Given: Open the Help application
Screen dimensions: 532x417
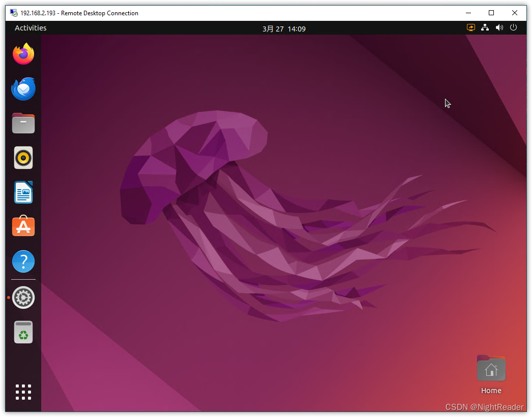Looking at the screenshot, I should [23, 261].
